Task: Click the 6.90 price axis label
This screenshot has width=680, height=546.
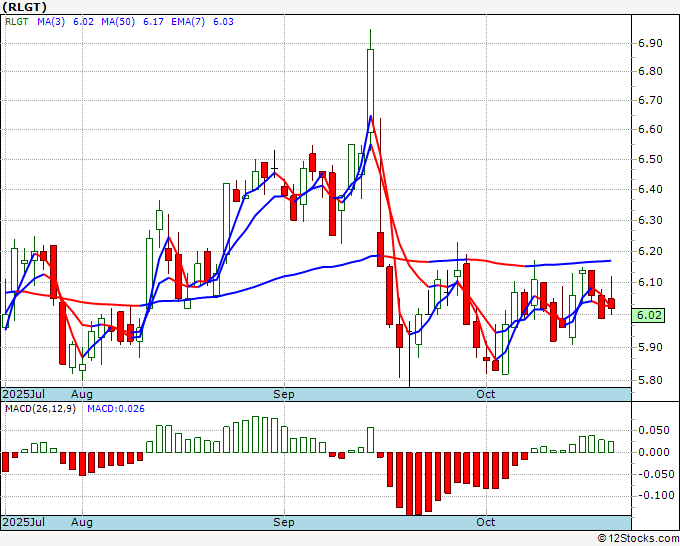Action: point(650,43)
